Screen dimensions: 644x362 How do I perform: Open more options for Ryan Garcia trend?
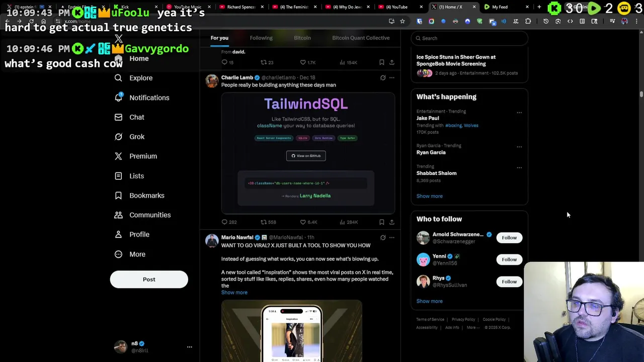coord(519,147)
